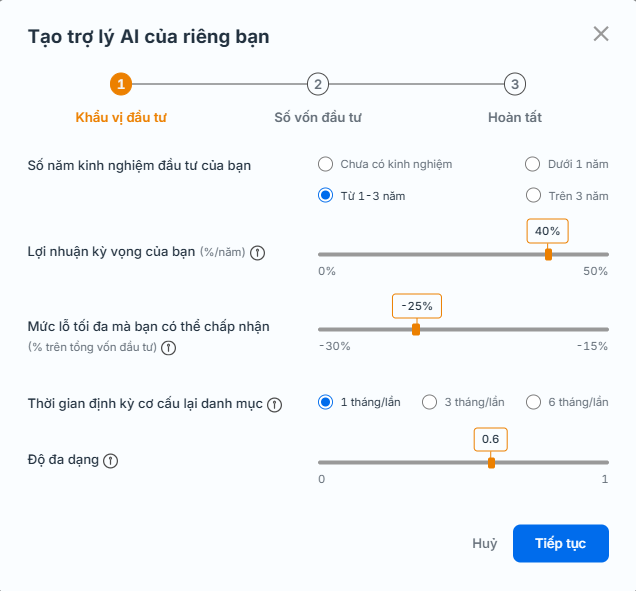Close the AI assistant creation dialog

pos(601,34)
